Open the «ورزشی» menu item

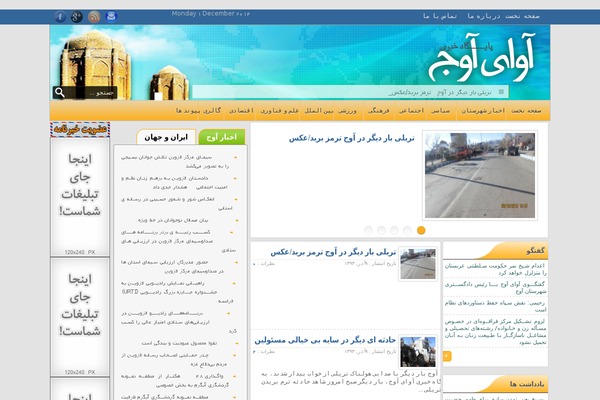[347, 111]
